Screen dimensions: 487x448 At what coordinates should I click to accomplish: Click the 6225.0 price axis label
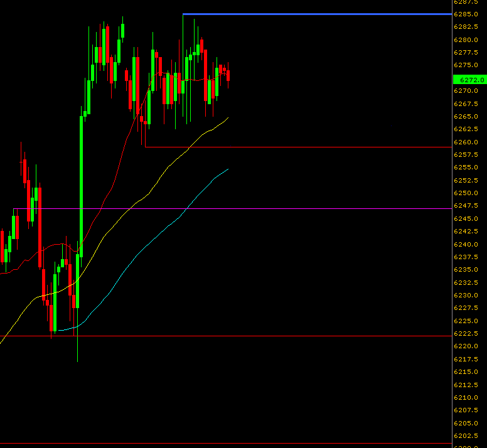466,321
